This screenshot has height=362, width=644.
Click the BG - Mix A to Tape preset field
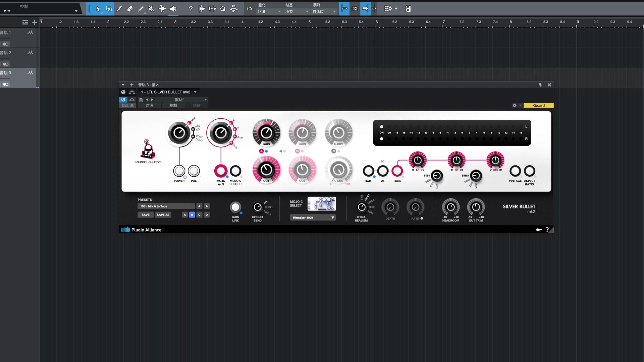166,206
